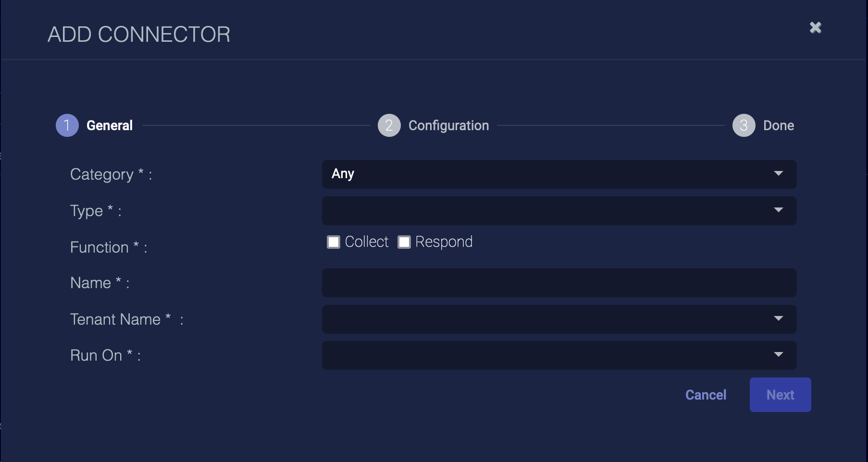The height and width of the screenshot is (462, 868).
Task: Click the Type dropdown arrow icon
Action: pos(779,210)
